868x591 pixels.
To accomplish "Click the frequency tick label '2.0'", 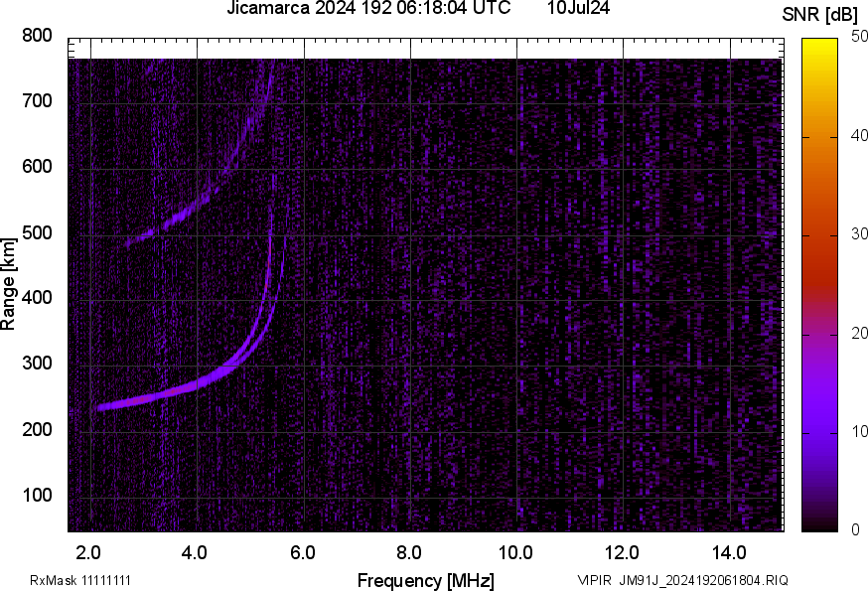I will [x=88, y=552].
